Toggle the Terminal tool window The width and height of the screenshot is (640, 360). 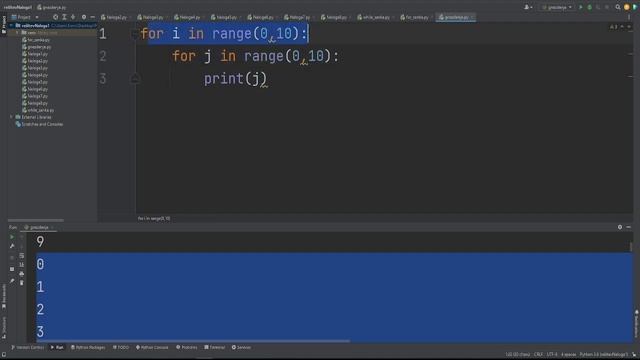215,347
